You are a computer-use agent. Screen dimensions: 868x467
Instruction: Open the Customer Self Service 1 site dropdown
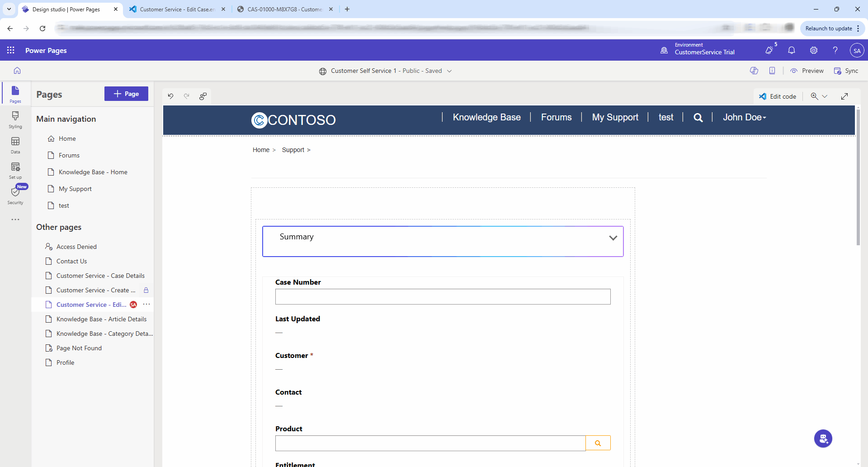coord(449,71)
